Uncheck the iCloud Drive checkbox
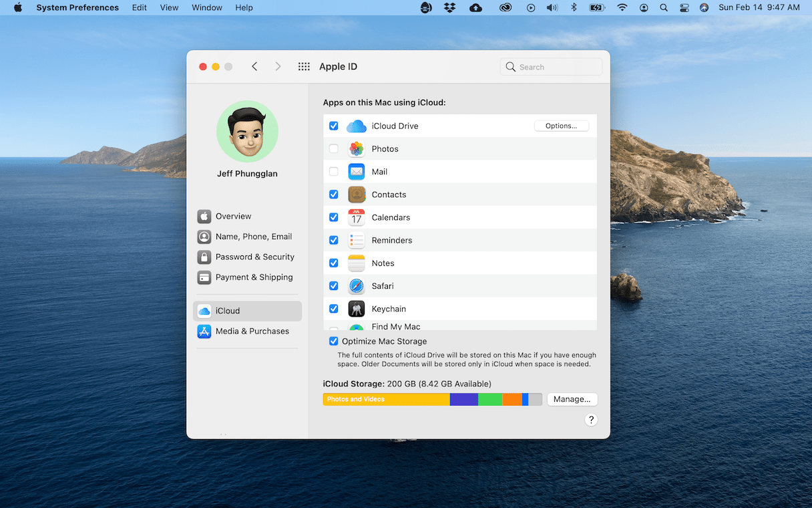 click(334, 126)
